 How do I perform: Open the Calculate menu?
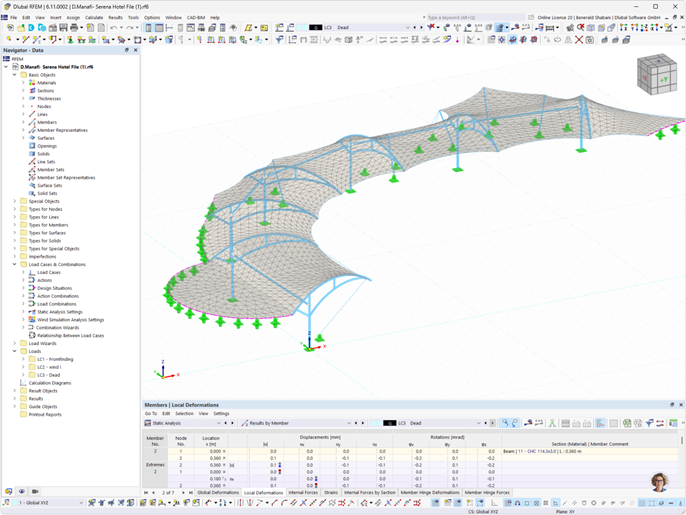(x=93, y=17)
